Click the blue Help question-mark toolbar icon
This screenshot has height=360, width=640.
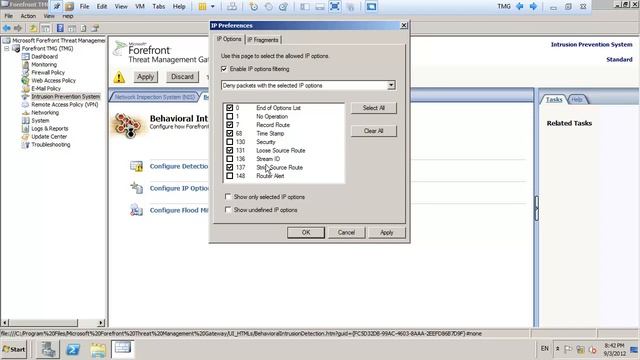(60, 28)
